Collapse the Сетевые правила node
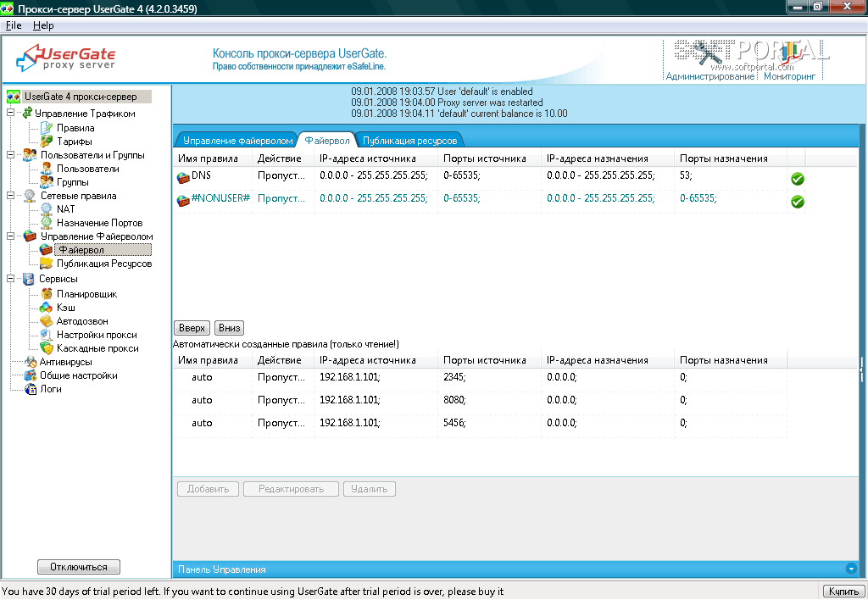This screenshot has height=600, width=868. click(x=10, y=195)
